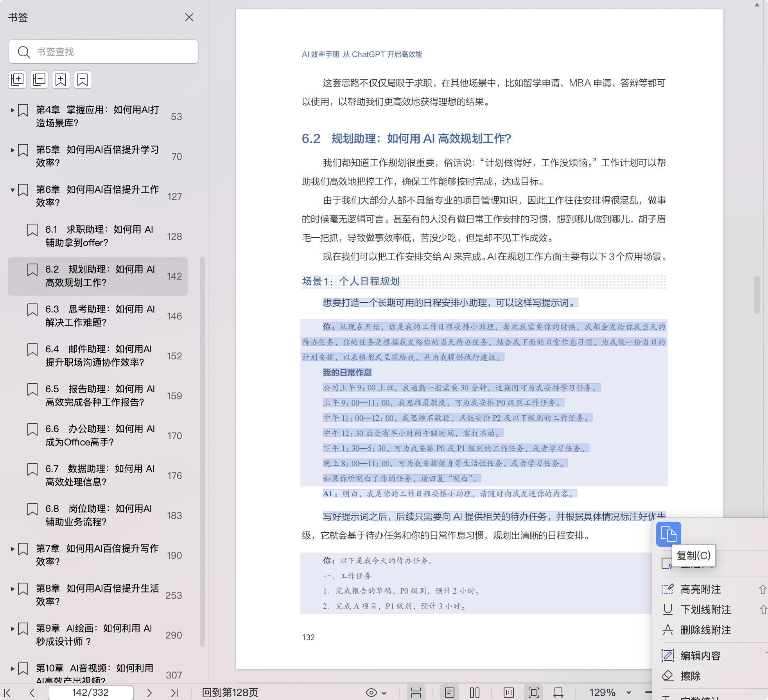Click the document heading 6.2 规划助理
Image resolution: width=768 pixels, height=700 pixels.
click(x=406, y=138)
